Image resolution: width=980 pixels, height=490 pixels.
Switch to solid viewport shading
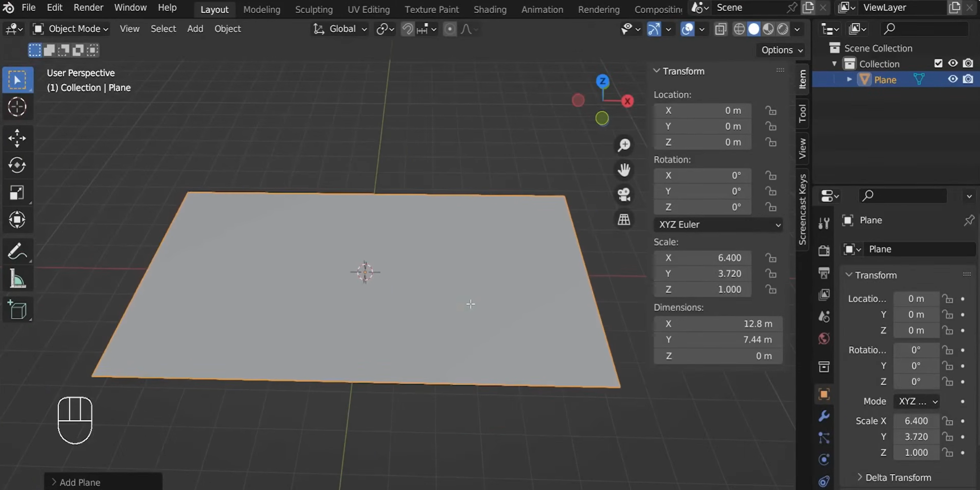(754, 29)
